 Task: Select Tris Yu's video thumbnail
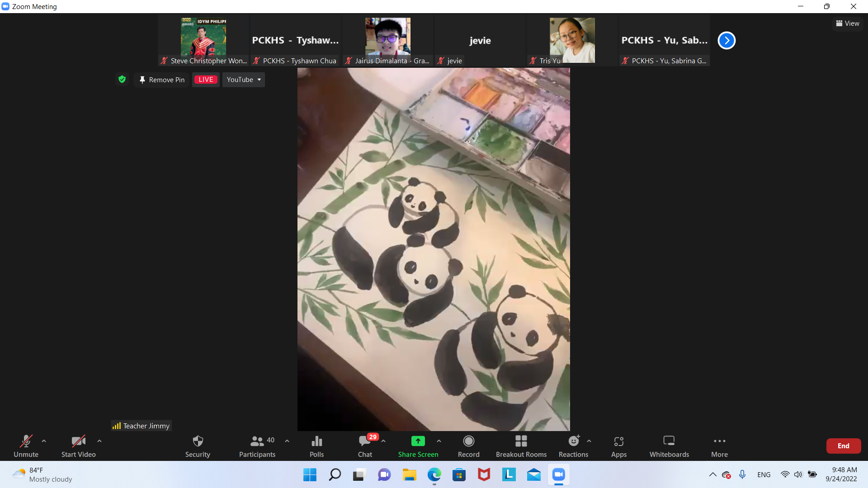572,40
